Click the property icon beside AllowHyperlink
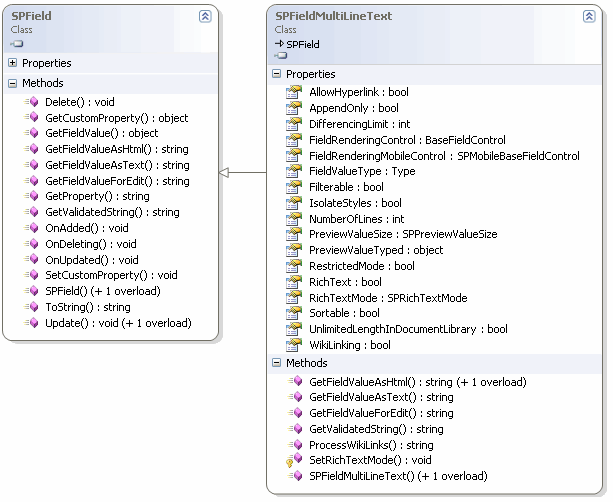613x502 pixels. coord(294,92)
